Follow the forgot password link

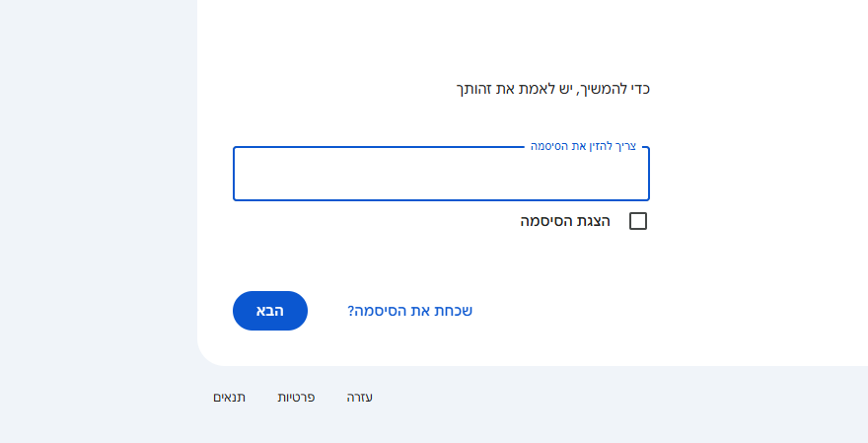(409, 311)
